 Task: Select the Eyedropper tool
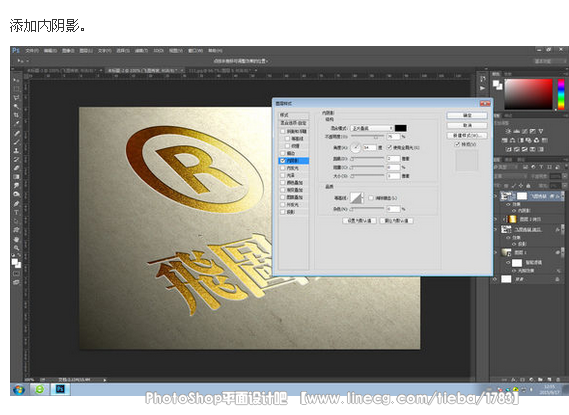[x=16, y=124]
